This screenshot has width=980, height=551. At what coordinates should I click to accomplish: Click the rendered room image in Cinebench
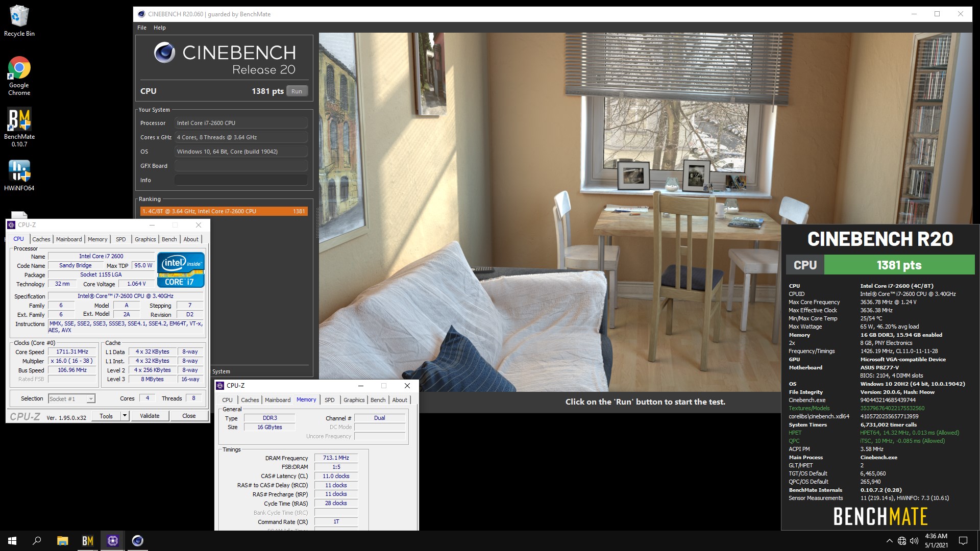645,212
